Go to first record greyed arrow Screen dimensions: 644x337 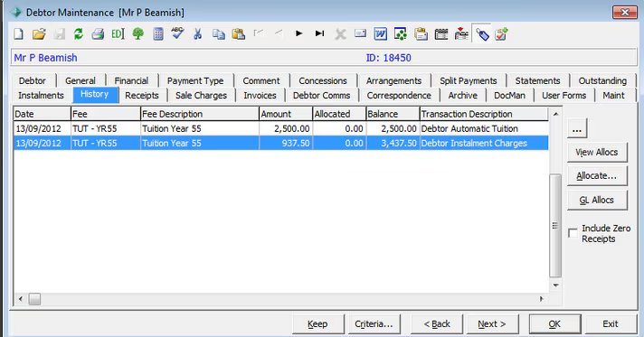pos(259,33)
